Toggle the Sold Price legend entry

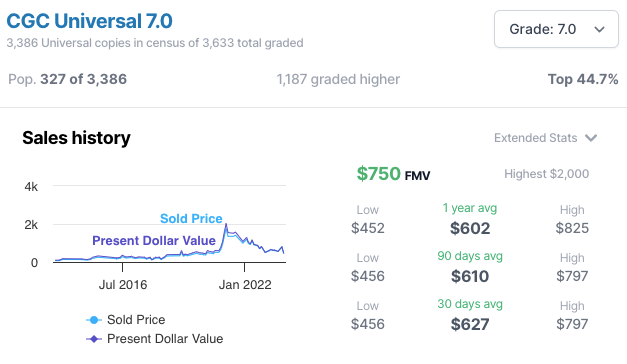click(126, 320)
